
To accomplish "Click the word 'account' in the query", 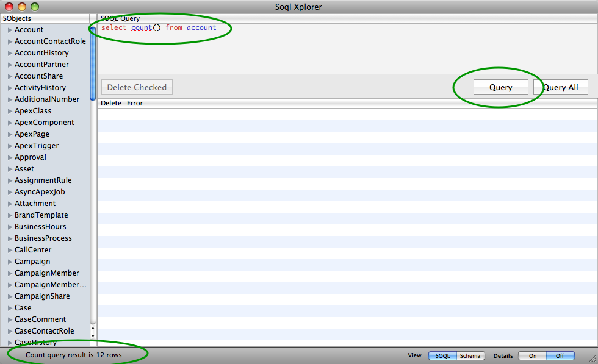I will (201, 27).
